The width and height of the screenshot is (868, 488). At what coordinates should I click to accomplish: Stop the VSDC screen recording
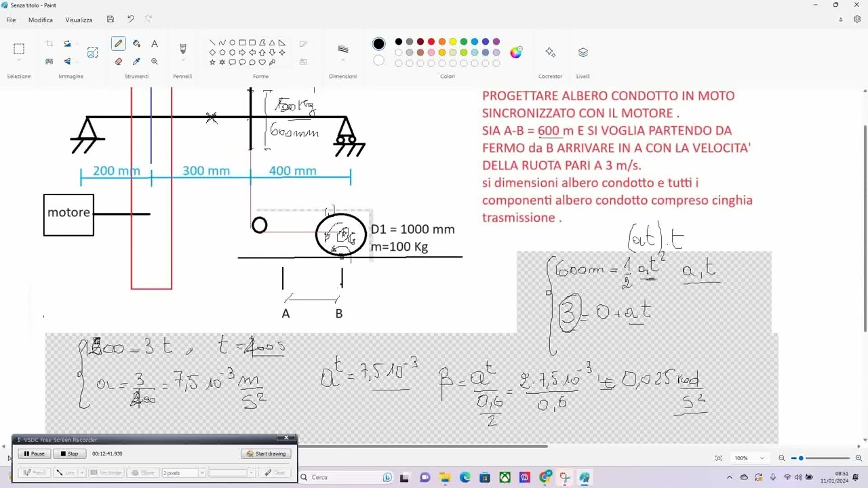point(69,453)
